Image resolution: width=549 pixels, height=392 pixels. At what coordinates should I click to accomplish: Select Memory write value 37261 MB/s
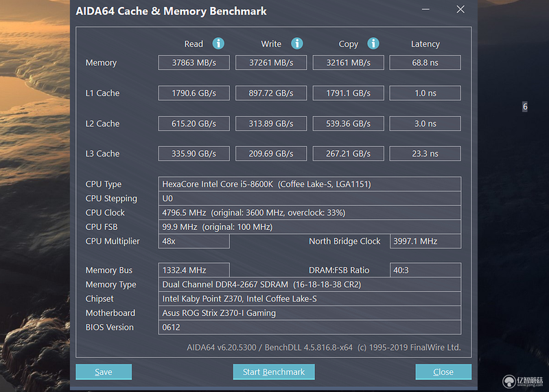271,62
